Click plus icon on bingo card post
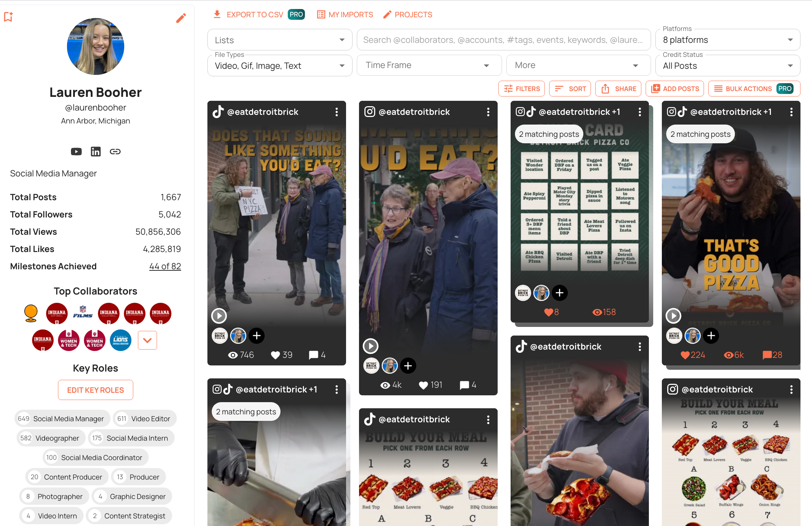Image resolution: width=812 pixels, height=526 pixels. (560, 293)
